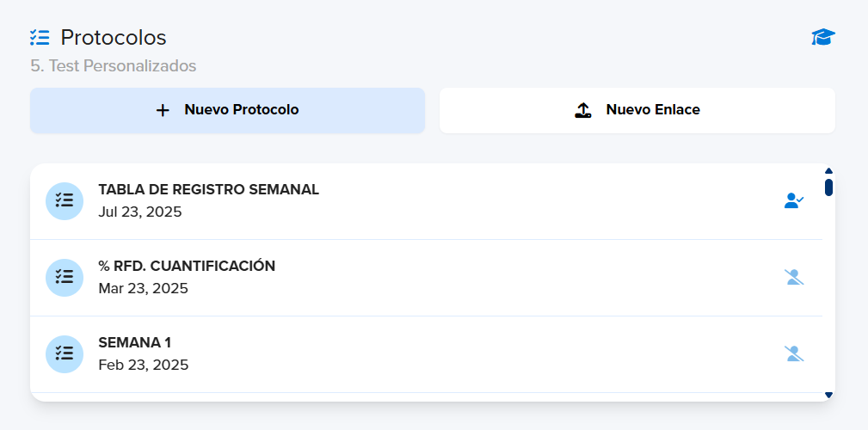Click the SEMANA 1 checklist circle icon
868x430 pixels.
click(65, 354)
